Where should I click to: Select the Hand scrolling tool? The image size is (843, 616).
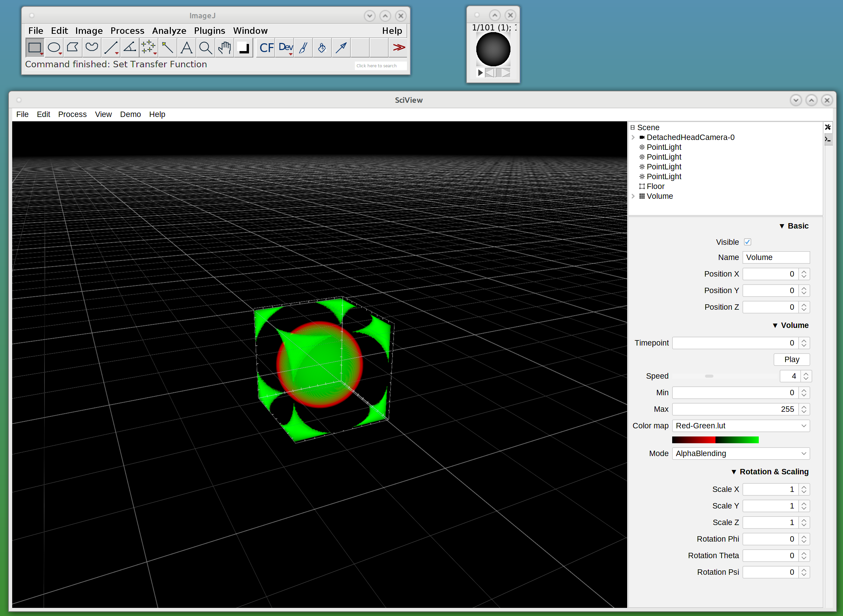click(225, 48)
